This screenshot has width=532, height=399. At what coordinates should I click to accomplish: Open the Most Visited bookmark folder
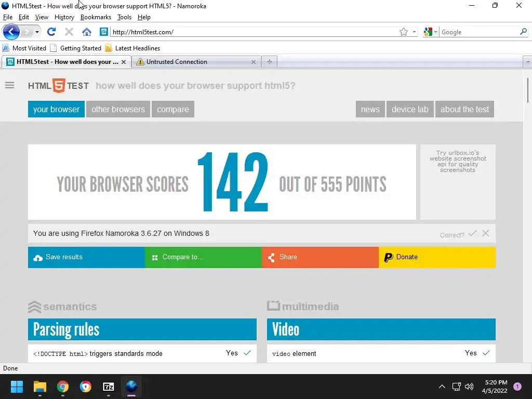(24, 48)
